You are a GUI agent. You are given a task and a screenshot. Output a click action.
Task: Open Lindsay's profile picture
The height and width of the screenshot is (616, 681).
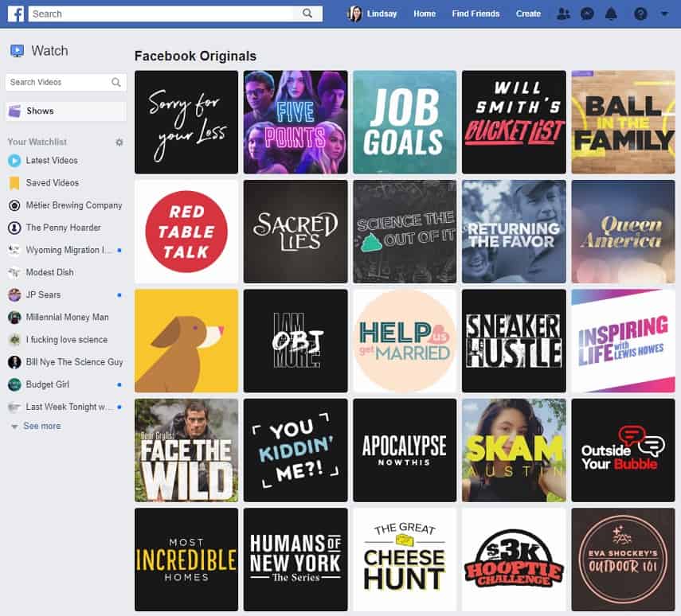[354, 14]
